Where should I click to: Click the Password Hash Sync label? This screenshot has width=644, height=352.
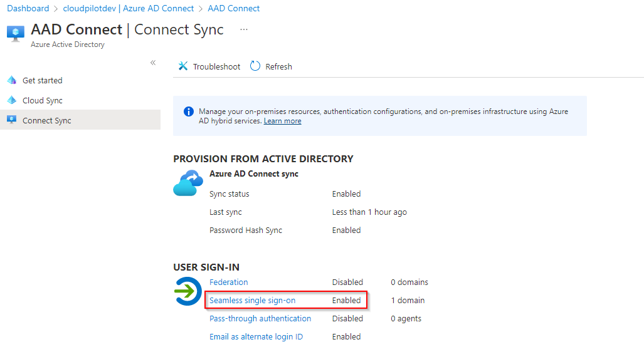pyautogui.click(x=246, y=230)
